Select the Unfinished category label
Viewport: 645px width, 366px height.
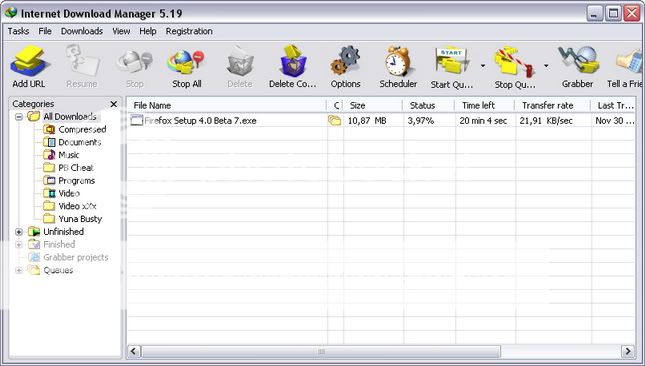[x=63, y=232]
